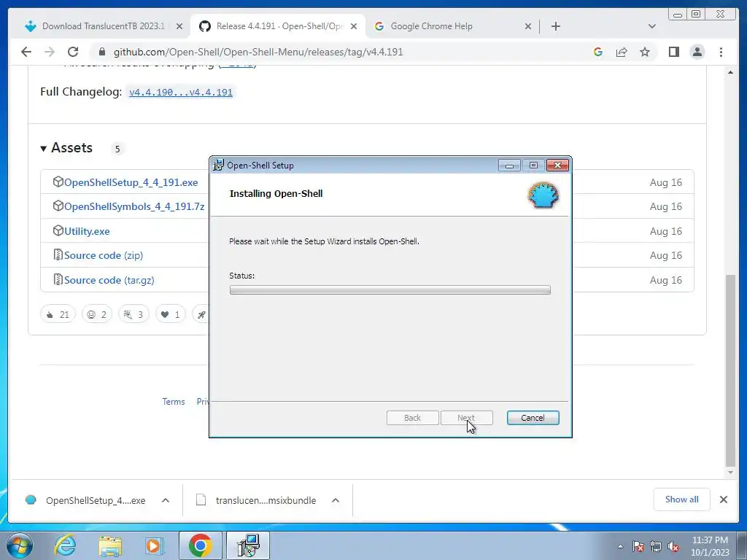Click the laugh reaction with 2
The width and height of the screenshot is (747, 560).
coord(97,314)
